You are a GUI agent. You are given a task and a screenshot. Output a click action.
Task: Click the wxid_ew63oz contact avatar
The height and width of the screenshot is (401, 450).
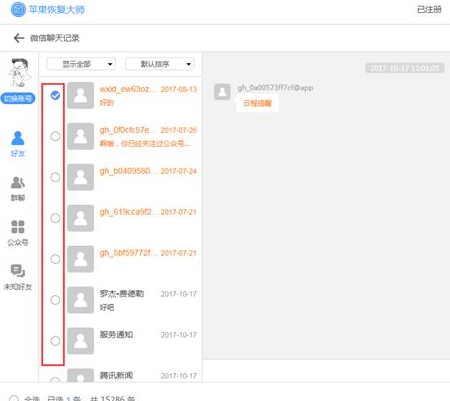tap(80, 95)
